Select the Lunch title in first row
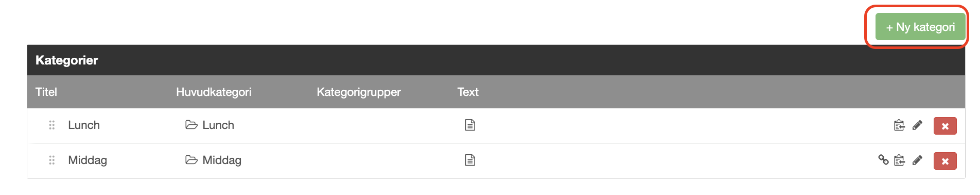The image size is (980, 195). click(x=84, y=125)
